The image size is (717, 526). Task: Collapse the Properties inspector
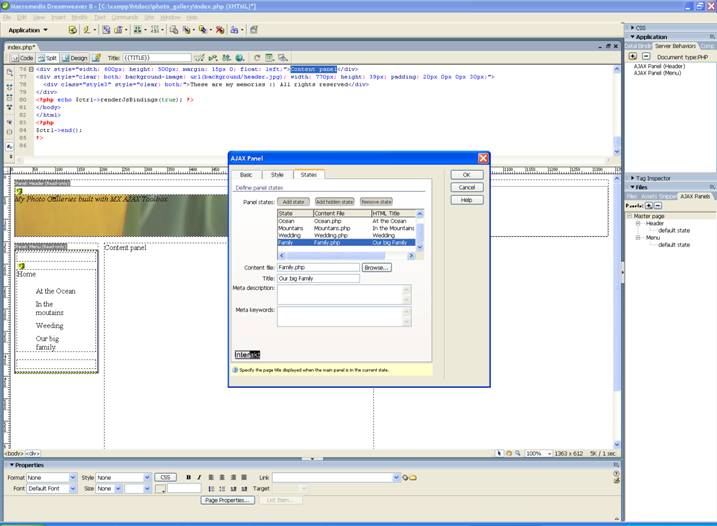[12, 465]
